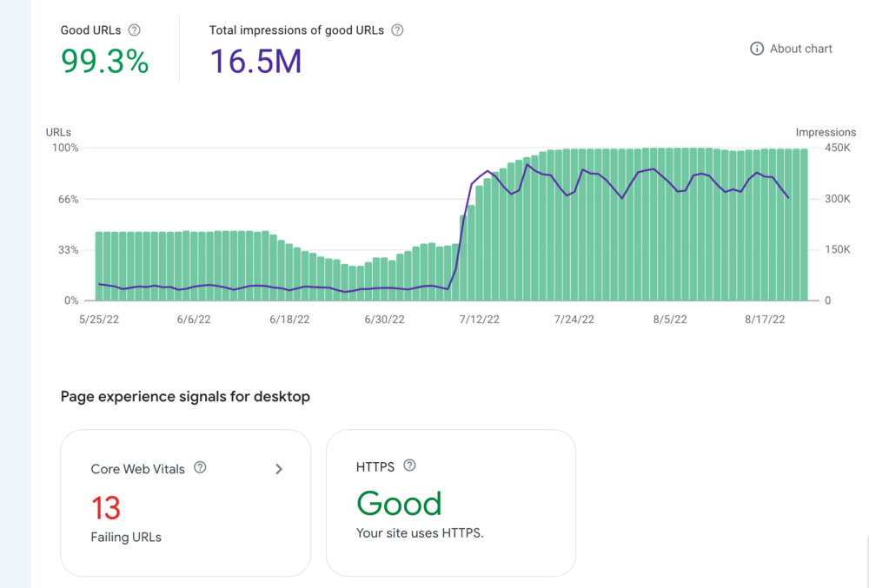Screen dimensions: 869x588
Task: Click the 7/12/22 date on chart axis
Action: (480, 320)
